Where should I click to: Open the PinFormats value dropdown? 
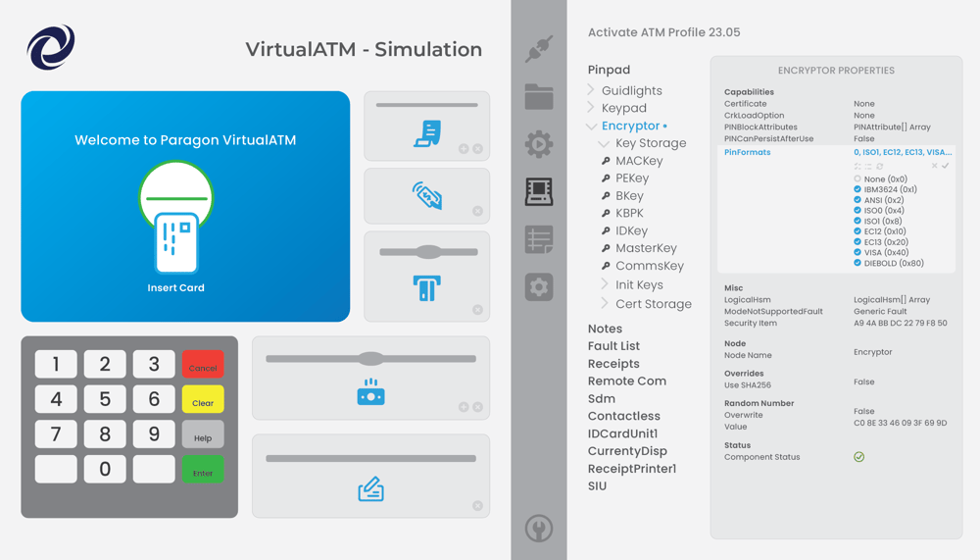tap(903, 152)
